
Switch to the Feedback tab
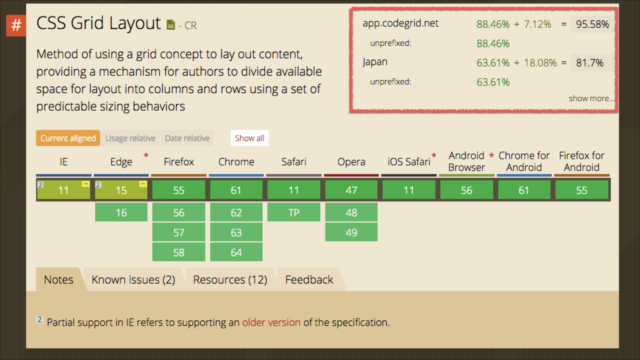tap(309, 280)
